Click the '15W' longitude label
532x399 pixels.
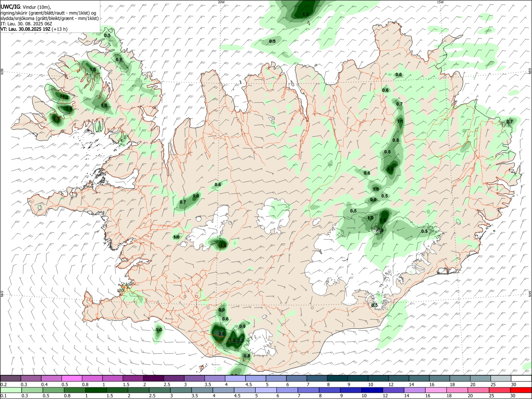(x=440, y=2)
